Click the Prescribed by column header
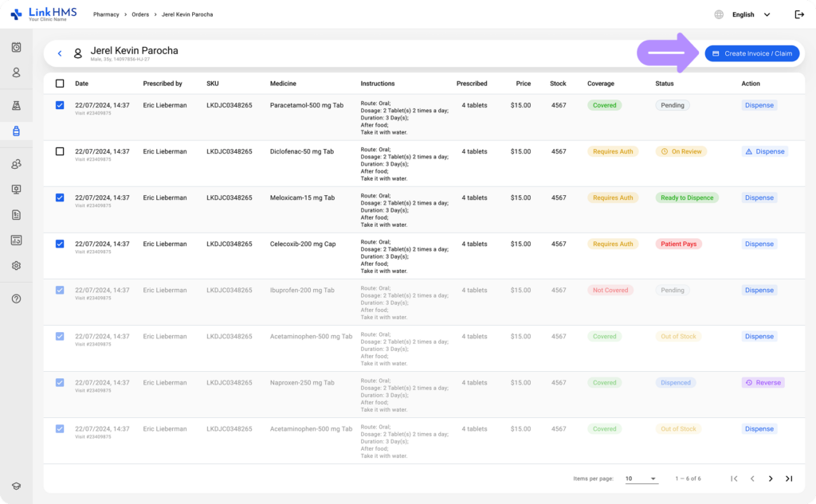816x504 pixels. [163, 84]
